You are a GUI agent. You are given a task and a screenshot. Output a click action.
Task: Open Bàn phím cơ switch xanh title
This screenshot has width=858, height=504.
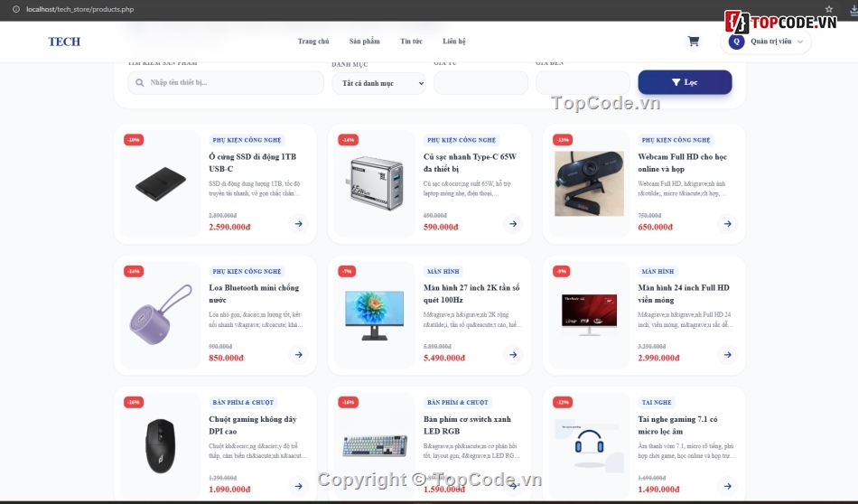467,425
